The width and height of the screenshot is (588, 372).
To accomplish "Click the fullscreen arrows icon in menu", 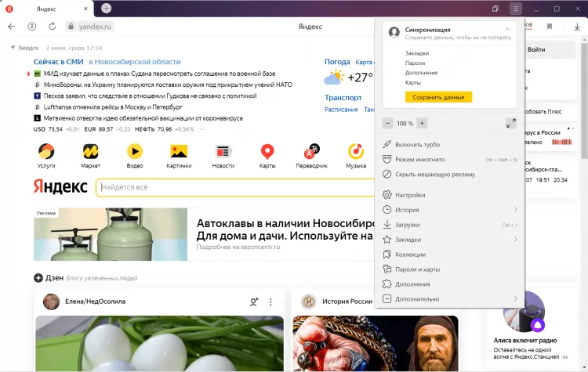I will click(510, 123).
